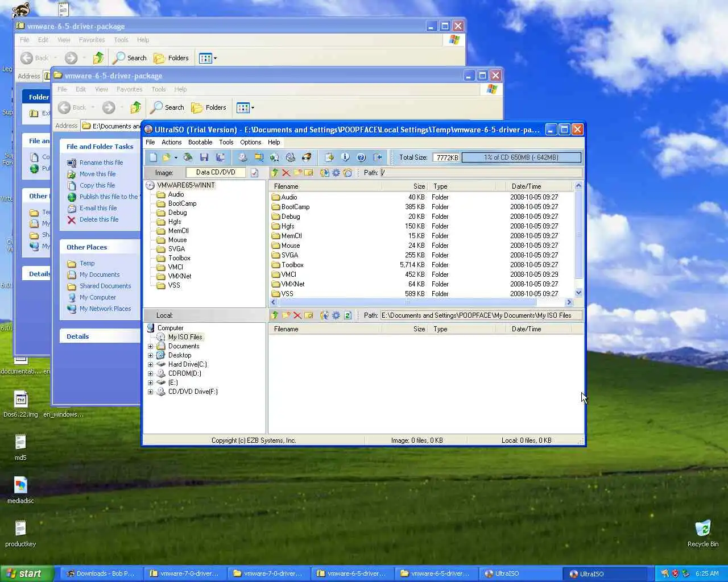
Task: Expand the CDROM(D:) tree node
Action: tap(151, 373)
